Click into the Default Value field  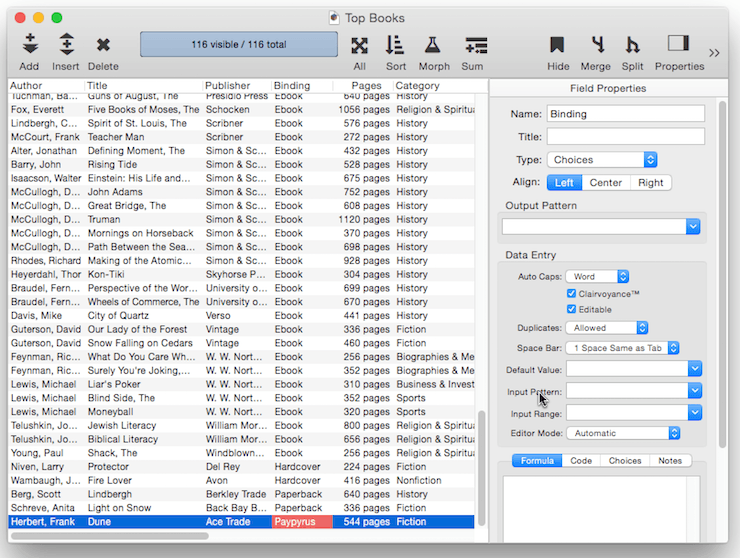pyautogui.click(x=627, y=369)
